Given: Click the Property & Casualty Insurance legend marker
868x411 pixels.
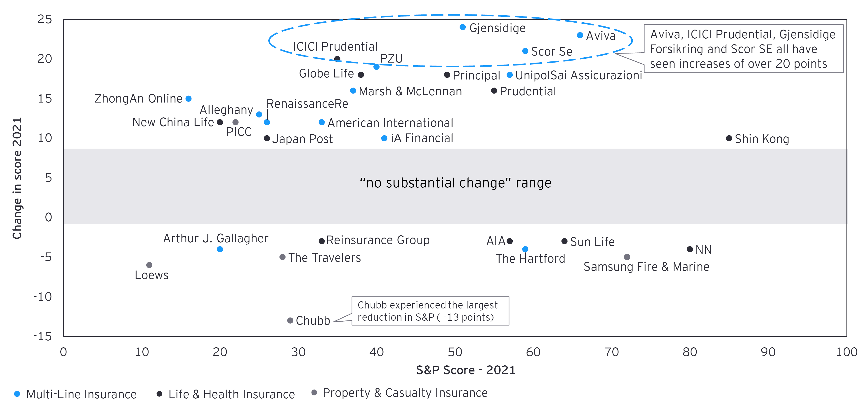Looking at the screenshot, I should coord(314,392).
